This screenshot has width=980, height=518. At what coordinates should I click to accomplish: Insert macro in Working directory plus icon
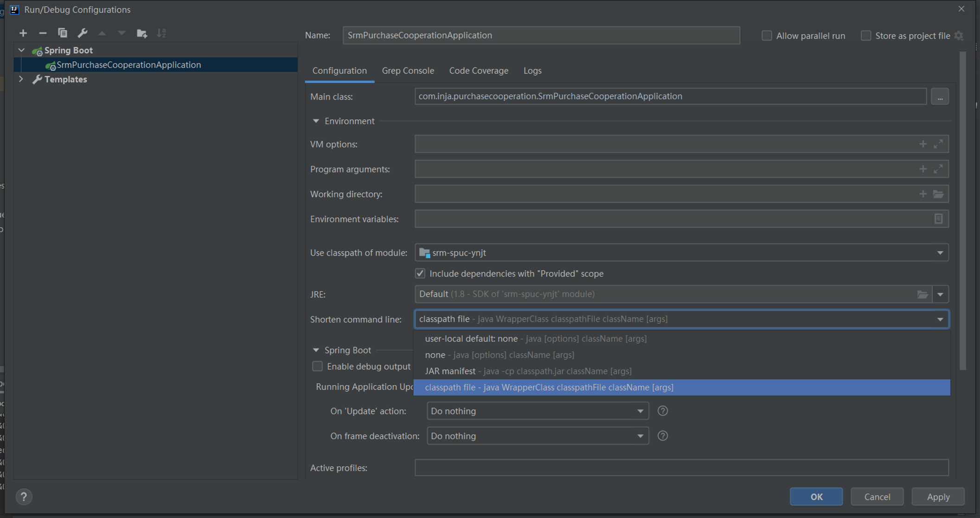click(923, 194)
